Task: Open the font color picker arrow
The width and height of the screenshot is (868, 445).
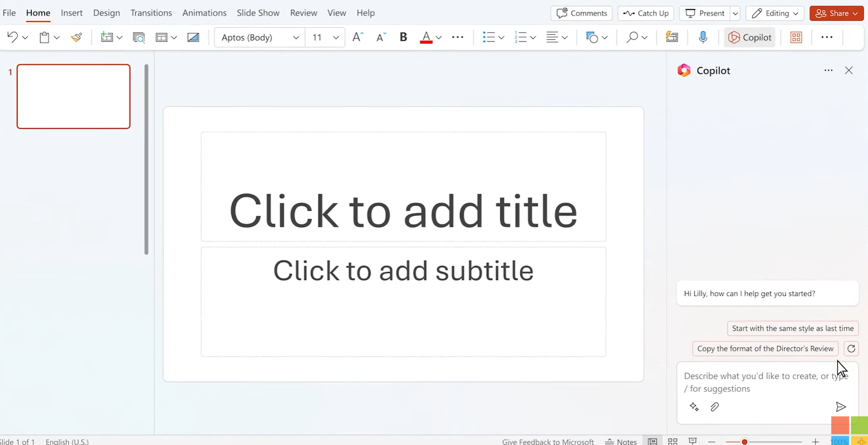Action: click(439, 37)
